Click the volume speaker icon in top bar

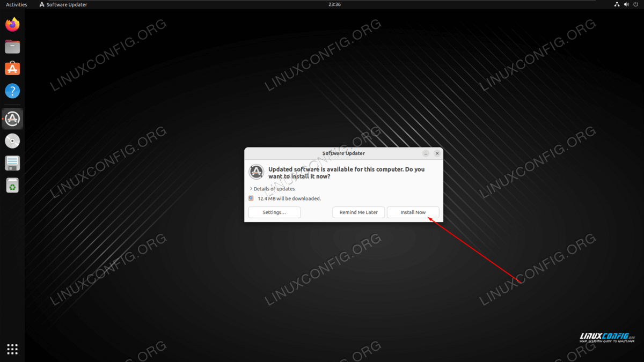coord(627,4)
